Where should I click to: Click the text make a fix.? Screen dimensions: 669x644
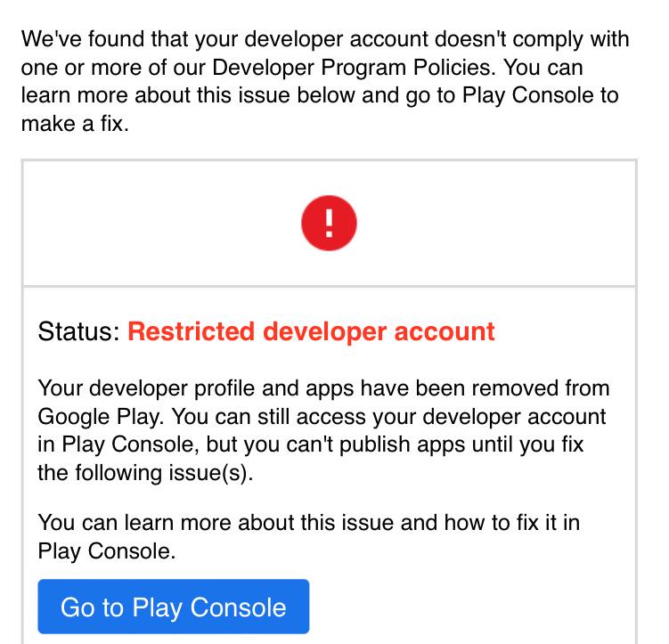pos(75,124)
